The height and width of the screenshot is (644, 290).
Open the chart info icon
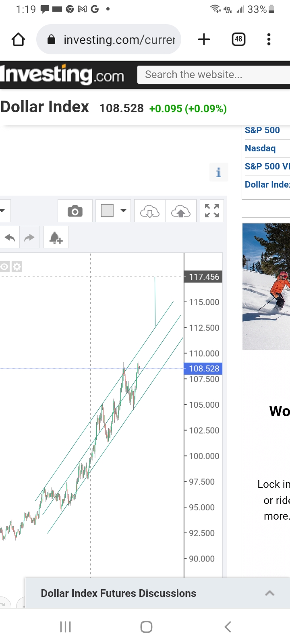pos(219,172)
